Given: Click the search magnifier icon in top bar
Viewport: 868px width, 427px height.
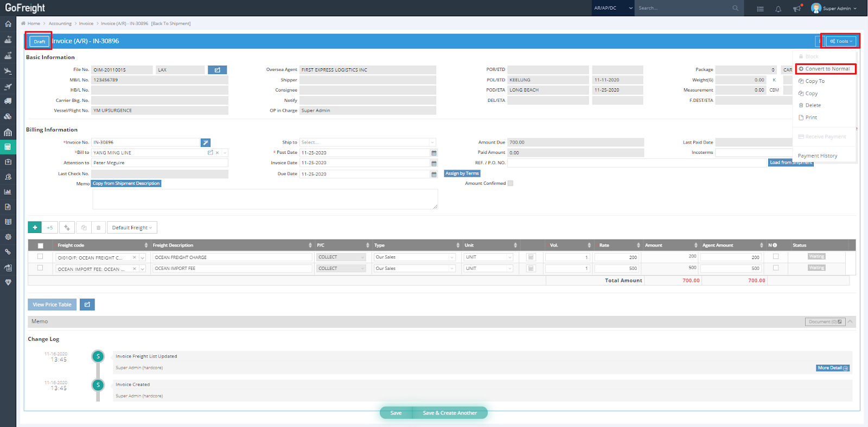Looking at the screenshot, I should point(735,8).
